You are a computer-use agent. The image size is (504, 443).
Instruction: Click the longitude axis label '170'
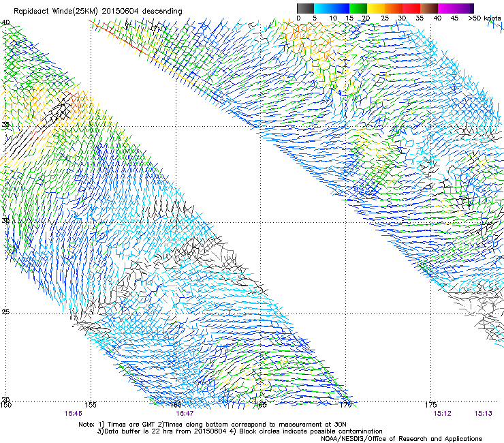click(x=345, y=405)
